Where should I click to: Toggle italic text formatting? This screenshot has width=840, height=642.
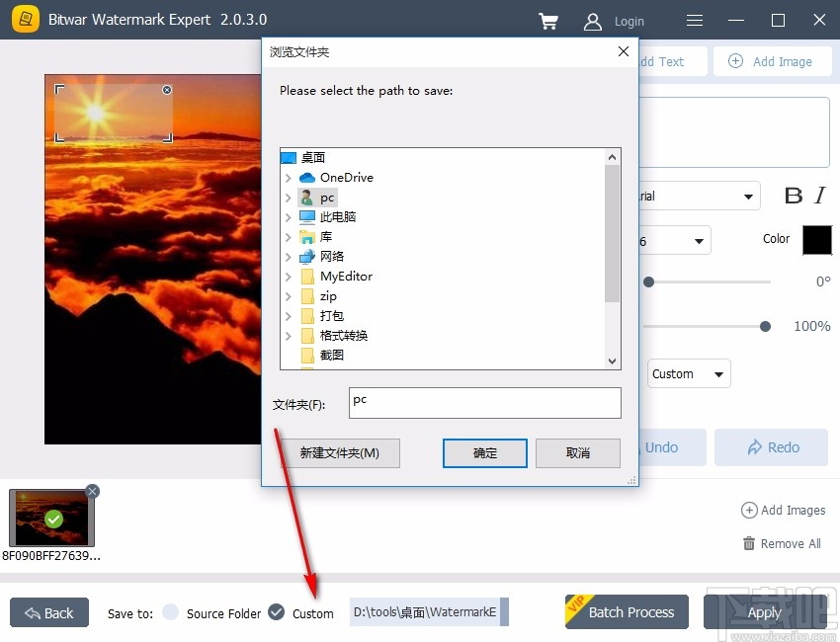pyautogui.click(x=818, y=196)
